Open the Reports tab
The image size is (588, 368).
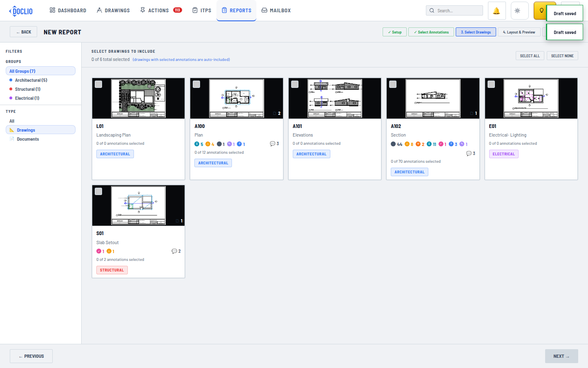click(x=236, y=10)
